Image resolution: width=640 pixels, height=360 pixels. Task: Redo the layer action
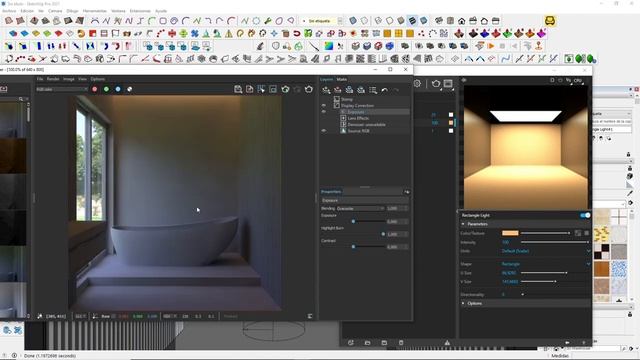coord(396,90)
